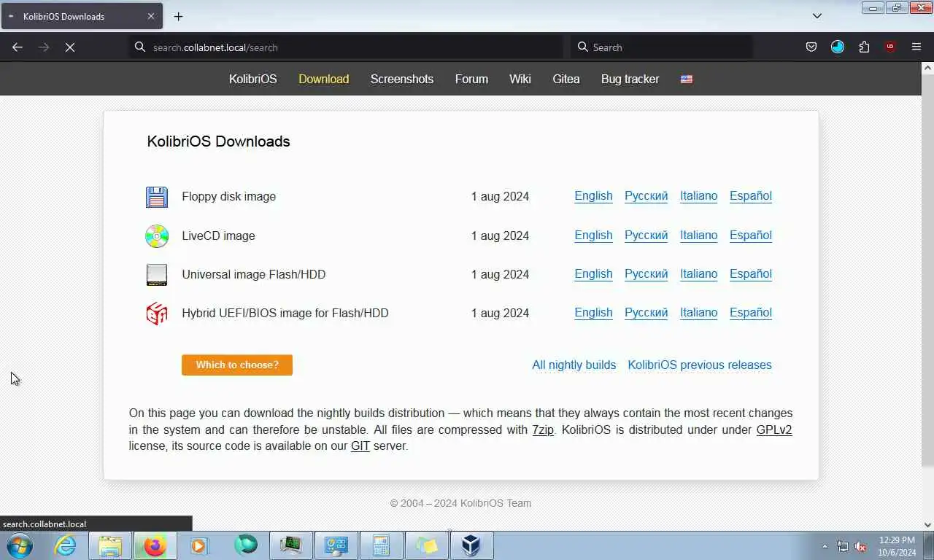Focus the browser Search box
This screenshot has width=934, height=560.
661,47
